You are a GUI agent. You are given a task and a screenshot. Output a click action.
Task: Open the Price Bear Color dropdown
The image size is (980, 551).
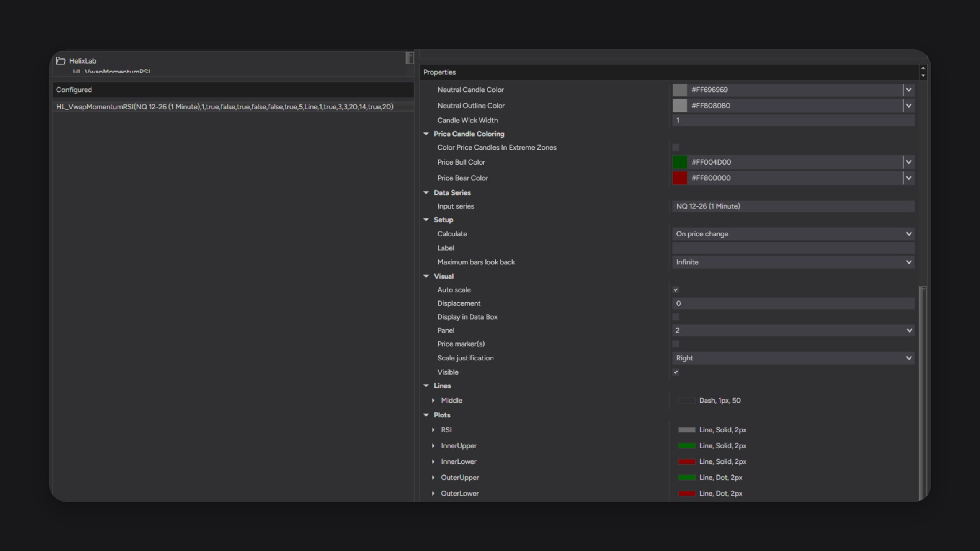tap(909, 178)
